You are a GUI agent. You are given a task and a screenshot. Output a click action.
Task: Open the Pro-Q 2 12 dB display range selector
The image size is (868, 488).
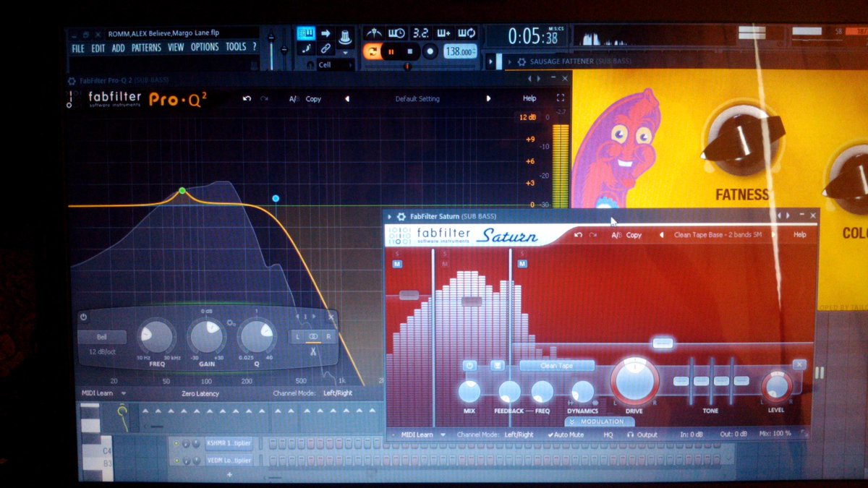[527, 117]
